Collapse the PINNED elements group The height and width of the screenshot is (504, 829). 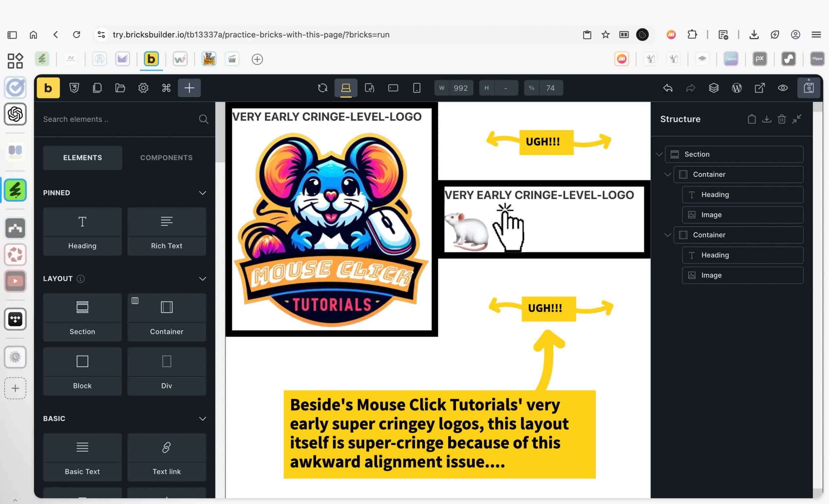(x=202, y=193)
